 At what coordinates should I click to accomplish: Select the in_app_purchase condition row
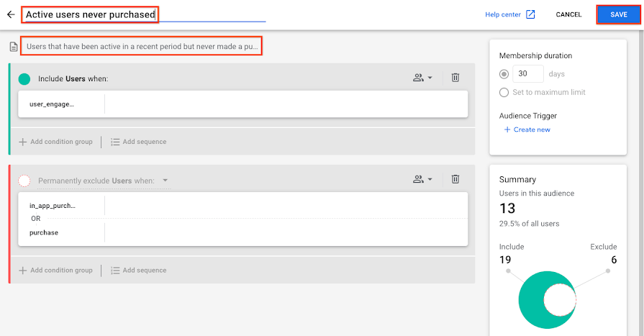tap(242, 206)
